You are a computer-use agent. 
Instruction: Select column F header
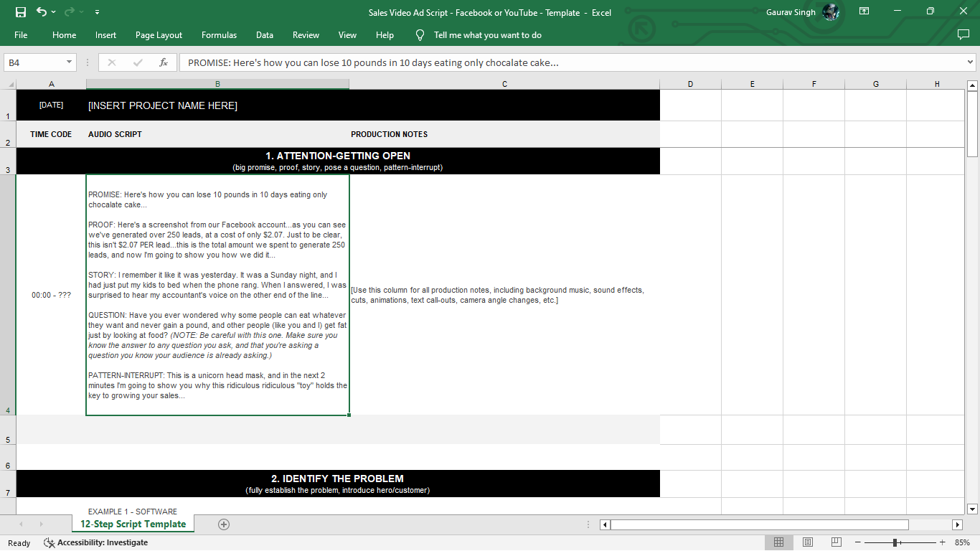click(x=814, y=84)
